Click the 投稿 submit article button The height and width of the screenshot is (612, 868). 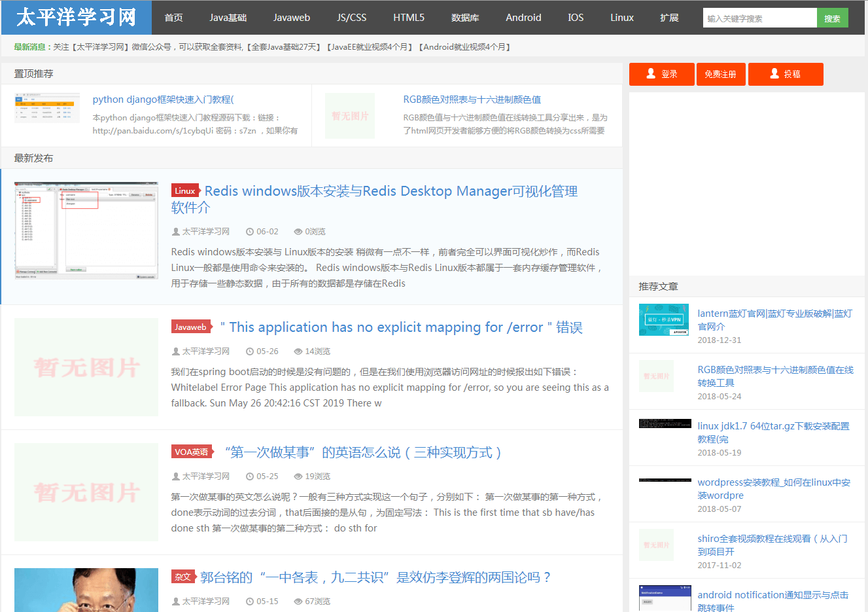click(x=785, y=74)
